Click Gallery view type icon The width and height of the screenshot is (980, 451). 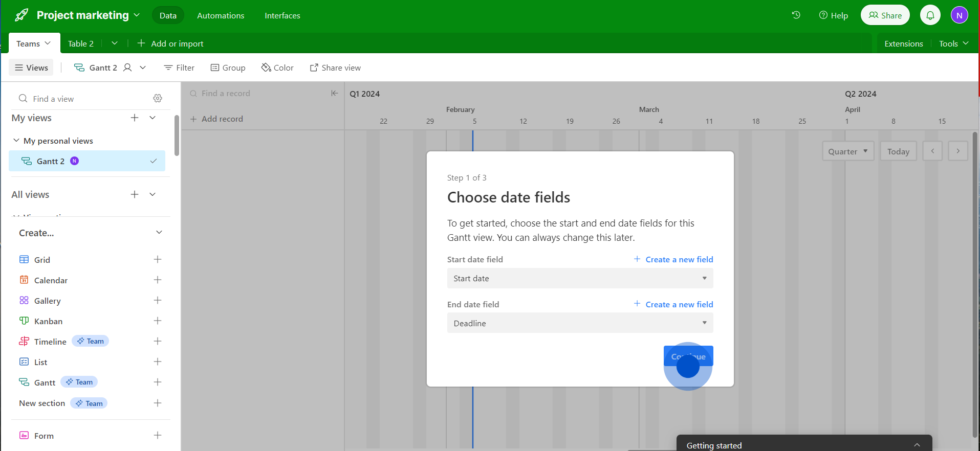(x=24, y=300)
